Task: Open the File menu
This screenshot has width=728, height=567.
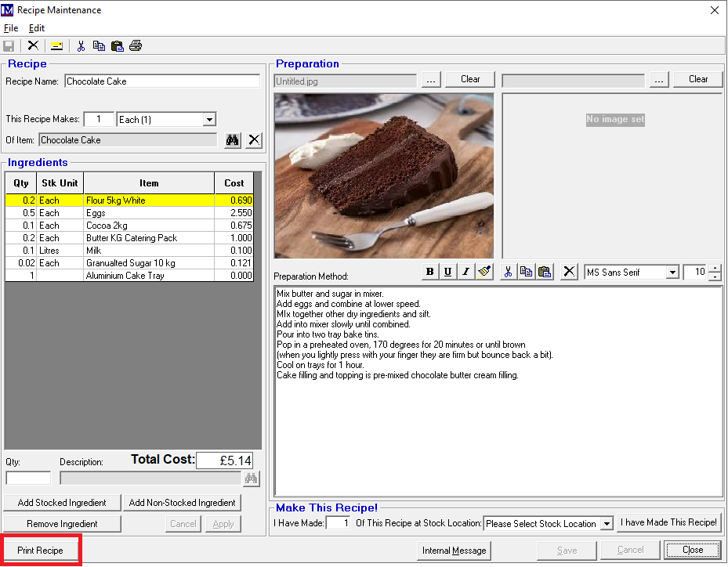Action: point(11,28)
